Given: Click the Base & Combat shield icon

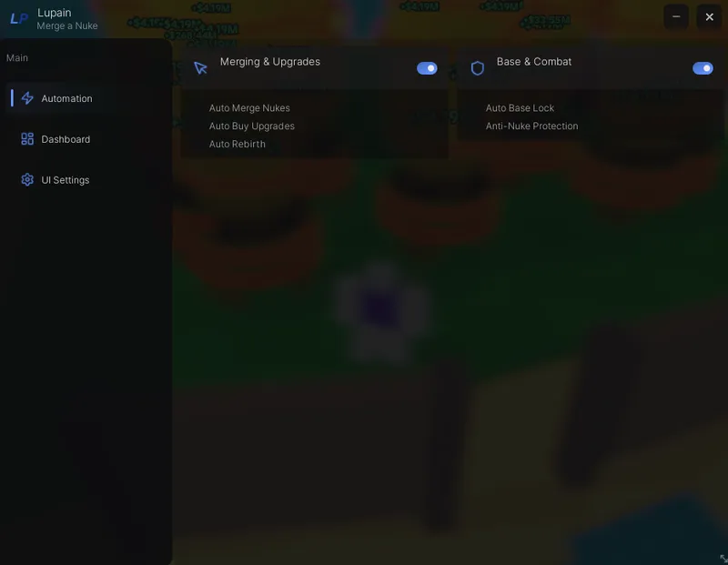Looking at the screenshot, I should point(477,68).
